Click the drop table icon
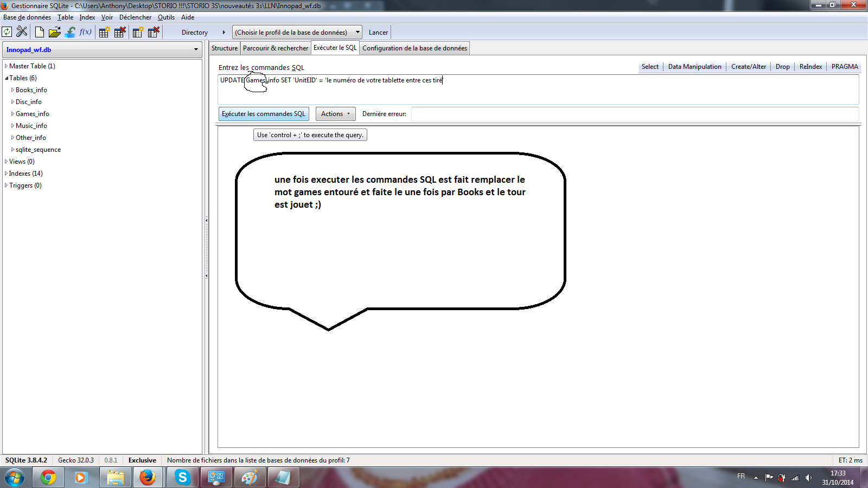 [x=120, y=32]
